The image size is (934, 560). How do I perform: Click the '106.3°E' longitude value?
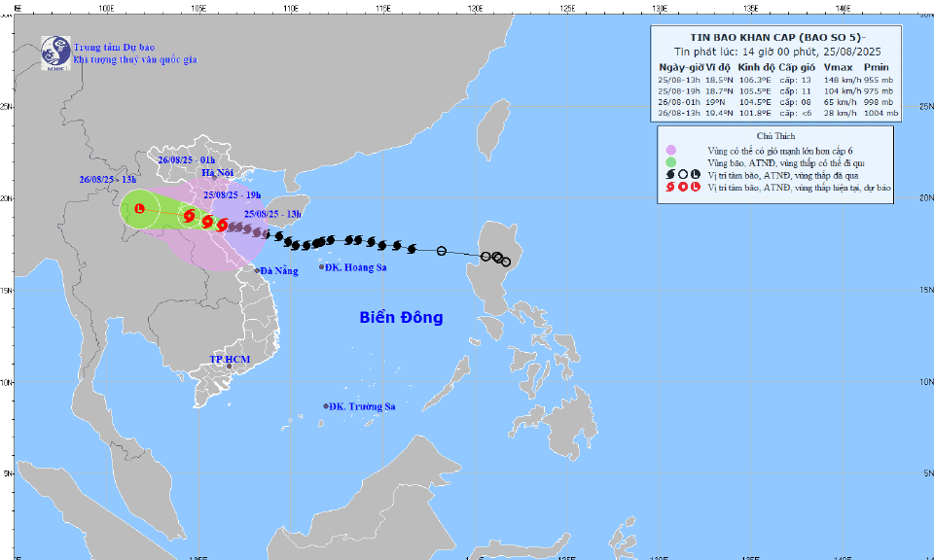click(755, 80)
